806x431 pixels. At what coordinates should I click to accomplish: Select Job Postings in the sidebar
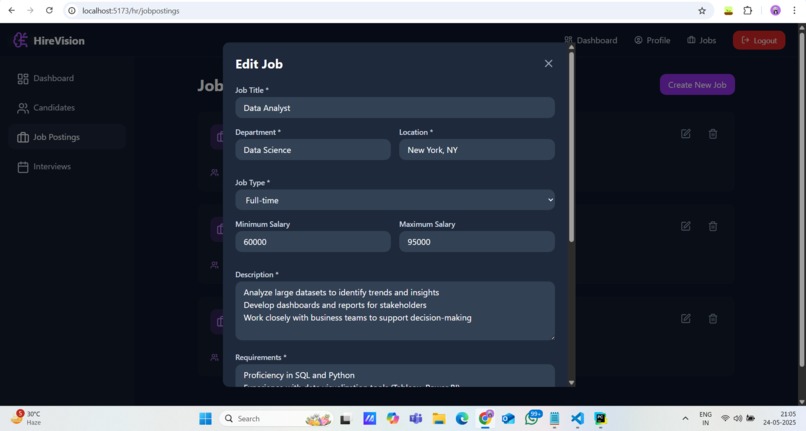pyautogui.click(x=67, y=137)
